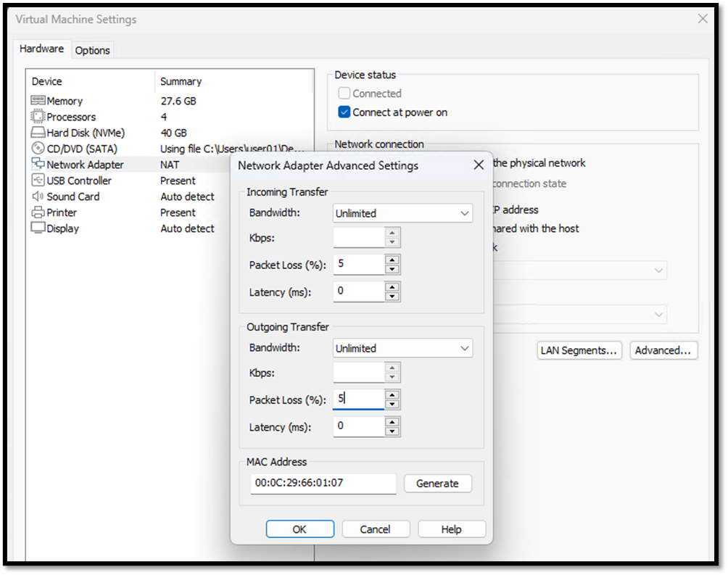Select the Memory device icon
Viewport: 728px width, 575px height.
[37, 101]
